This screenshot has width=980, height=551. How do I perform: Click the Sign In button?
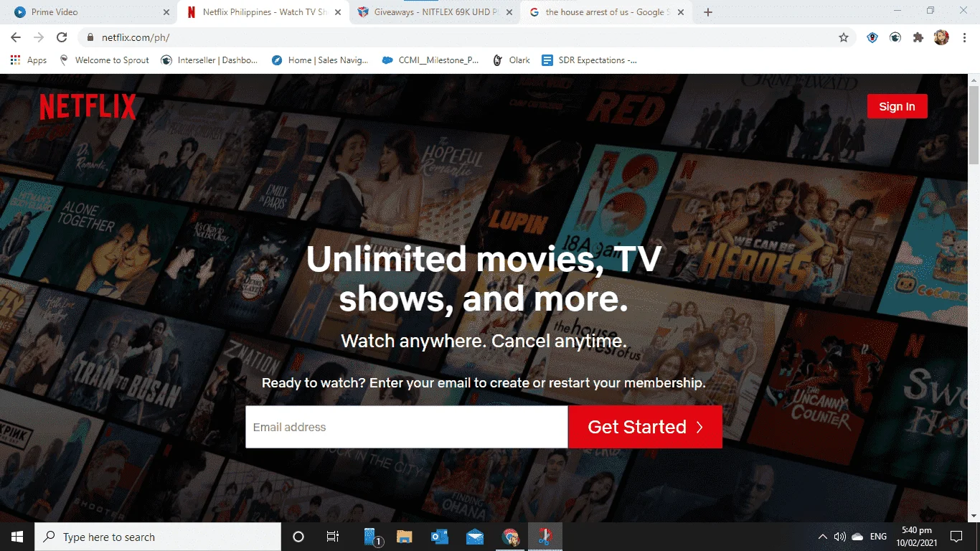897,106
